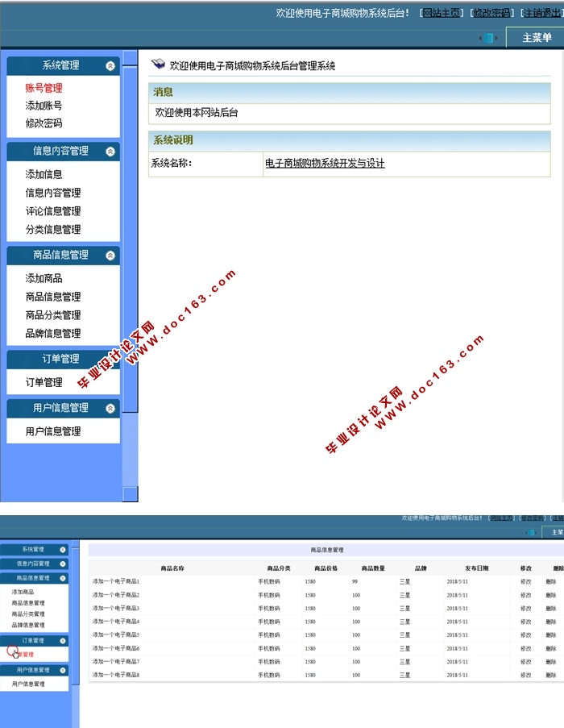Open 添加商品 in the upper sidebar
This screenshot has width=564, height=728.
[44, 279]
